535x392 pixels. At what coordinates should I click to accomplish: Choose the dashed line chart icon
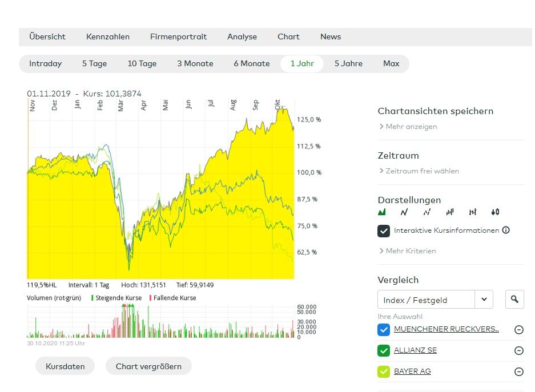(427, 212)
